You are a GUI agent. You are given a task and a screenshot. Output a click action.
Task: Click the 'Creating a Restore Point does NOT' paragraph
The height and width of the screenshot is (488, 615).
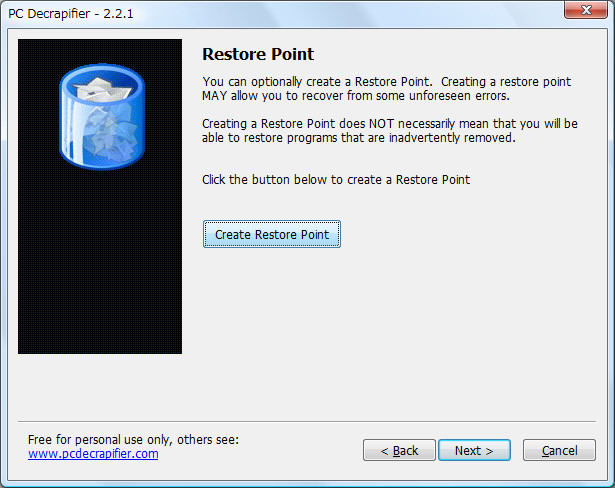390,131
